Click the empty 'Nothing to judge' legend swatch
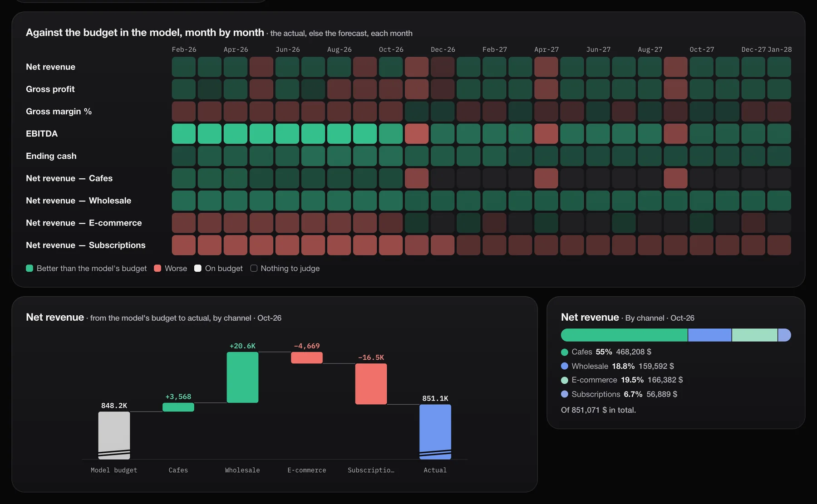This screenshot has width=817, height=504. (x=254, y=268)
